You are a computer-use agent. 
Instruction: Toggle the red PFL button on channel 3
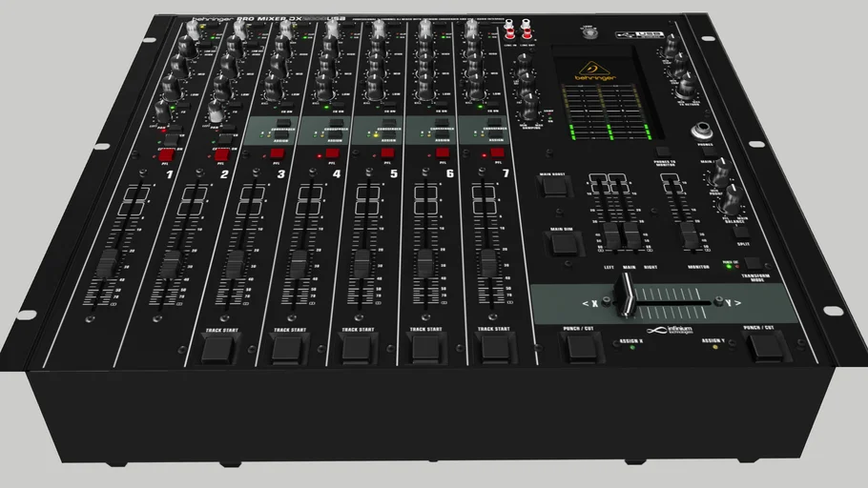(x=277, y=152)
